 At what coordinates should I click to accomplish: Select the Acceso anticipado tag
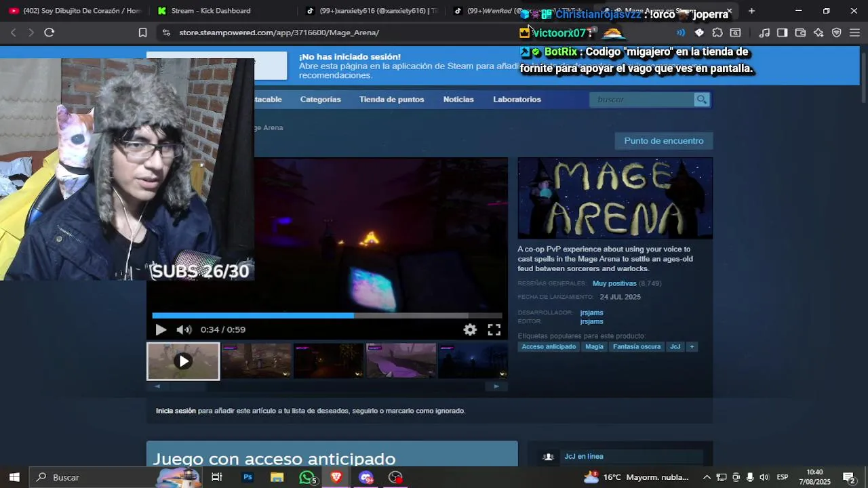[549, 347]
